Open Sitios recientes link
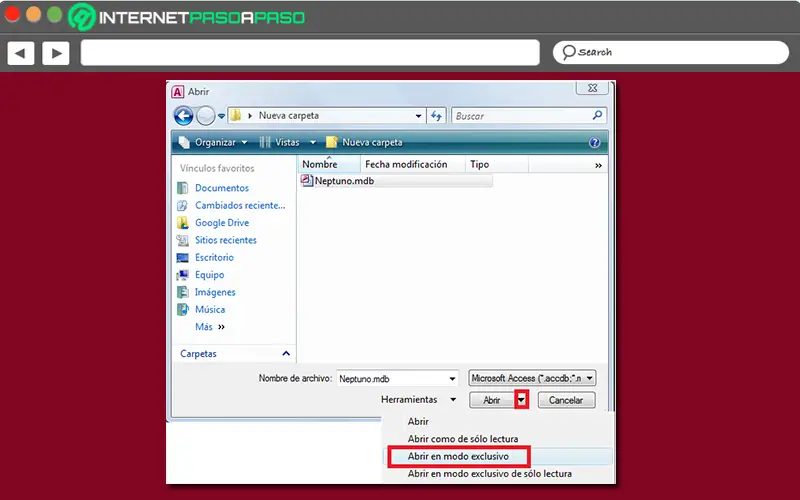Image resolution: width=800 pixels, height=500 pixels. [226, 240]
